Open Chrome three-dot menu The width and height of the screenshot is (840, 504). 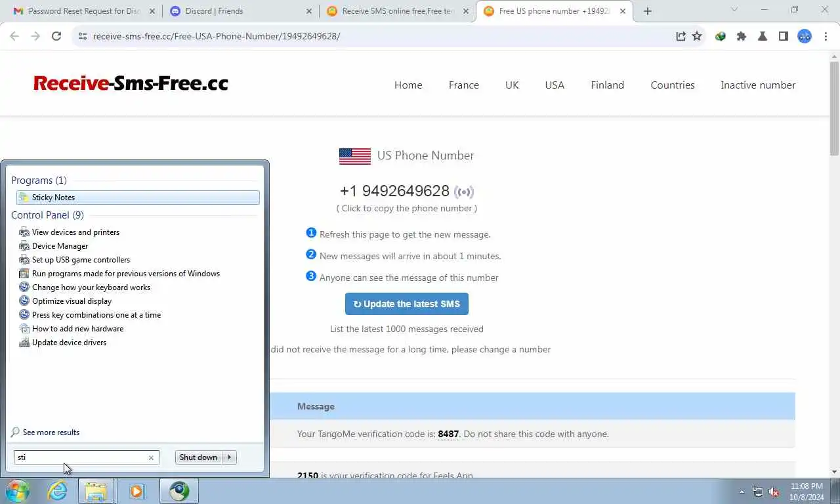[826, 37]
